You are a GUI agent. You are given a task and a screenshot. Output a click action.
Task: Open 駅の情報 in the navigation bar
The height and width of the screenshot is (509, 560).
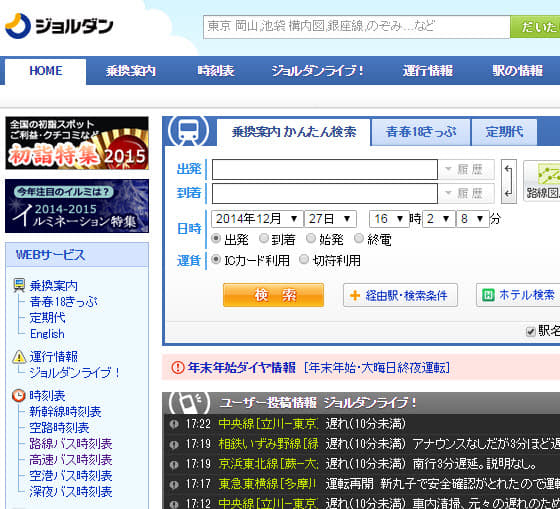point(518,71)
